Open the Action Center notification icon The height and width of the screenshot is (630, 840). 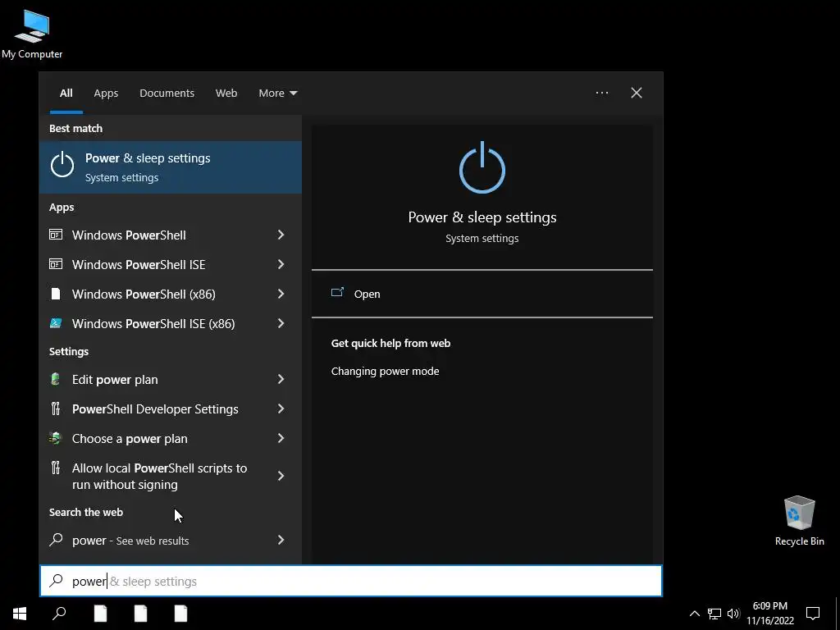pos(813,614)
